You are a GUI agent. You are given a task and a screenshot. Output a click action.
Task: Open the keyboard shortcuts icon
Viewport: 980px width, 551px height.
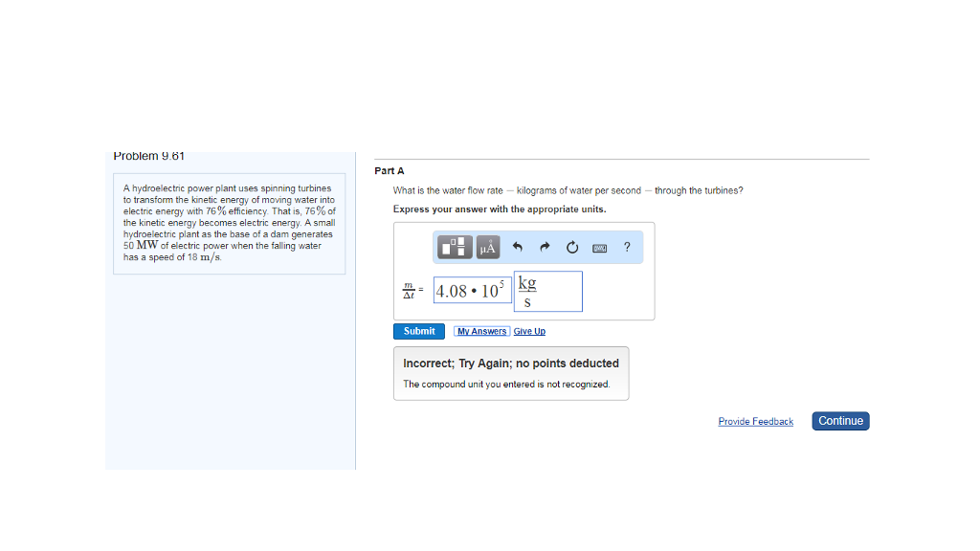pos(599,247)
